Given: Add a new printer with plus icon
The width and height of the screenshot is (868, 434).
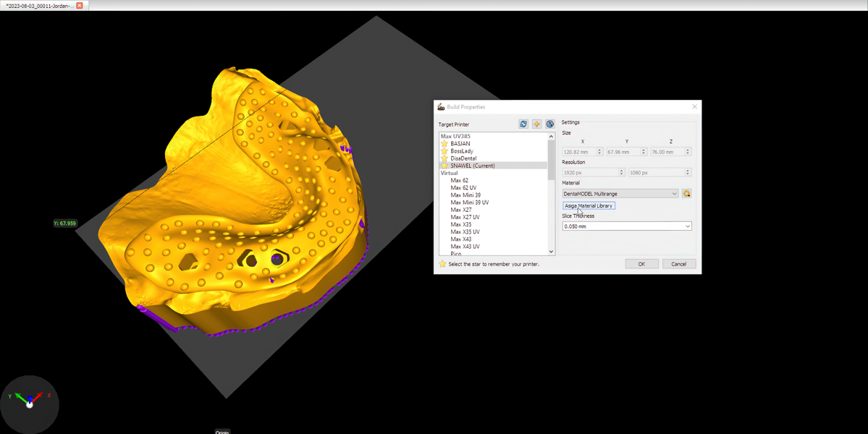Looking at the screenshot, I should (536, 124).
